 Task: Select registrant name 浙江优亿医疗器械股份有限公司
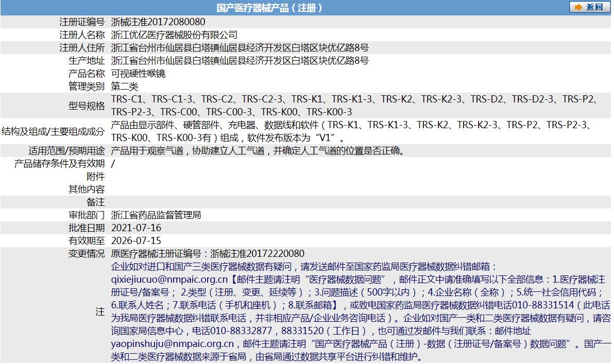tap(174, 35)
